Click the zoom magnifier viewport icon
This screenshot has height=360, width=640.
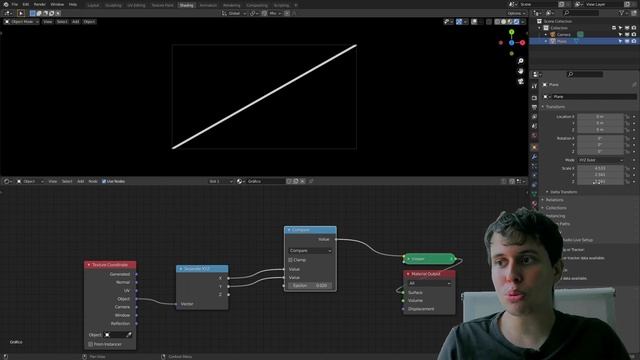(x=521, y=61)
